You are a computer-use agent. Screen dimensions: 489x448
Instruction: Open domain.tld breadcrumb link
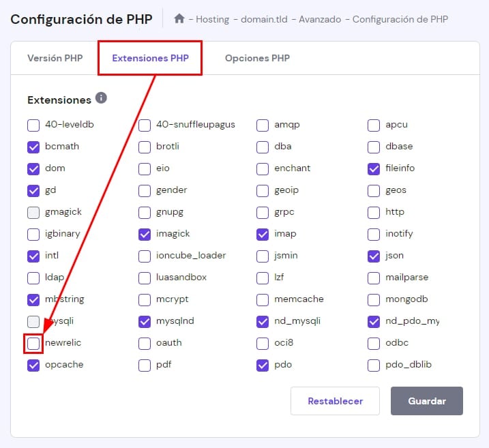263,19
